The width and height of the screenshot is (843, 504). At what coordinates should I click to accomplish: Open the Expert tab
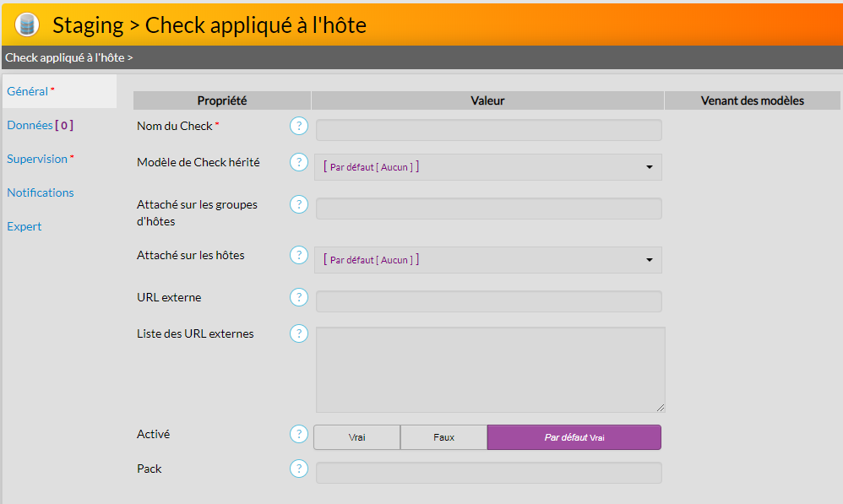tap(24, 226)
